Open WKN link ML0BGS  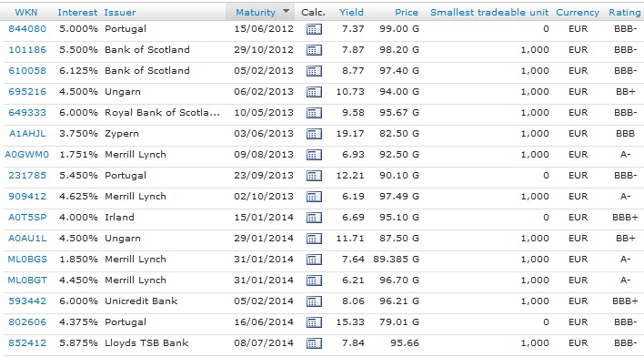(x=27, y=260)
